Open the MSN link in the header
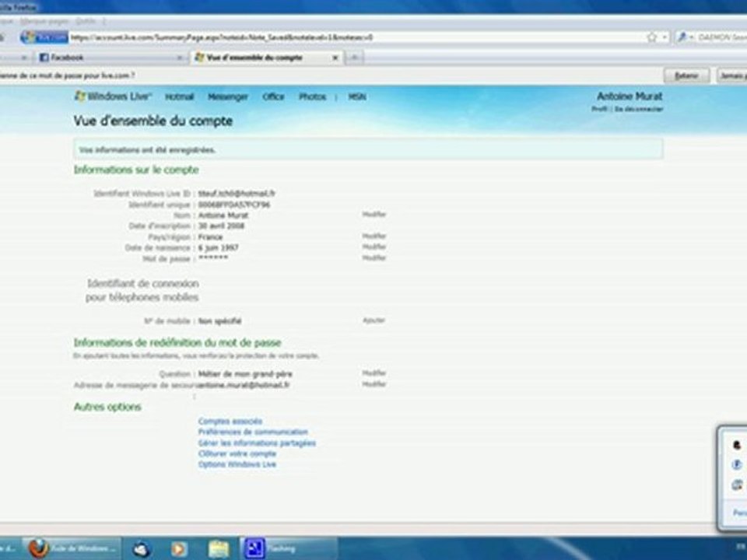This screenshot has height=560, width=747. click(x=357, y=96)
